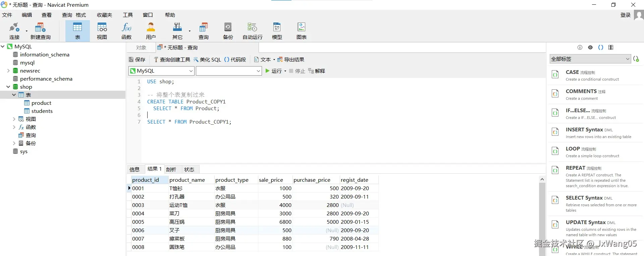Expand the newsrec database node
644x256 pixels.
coord(8,71)
